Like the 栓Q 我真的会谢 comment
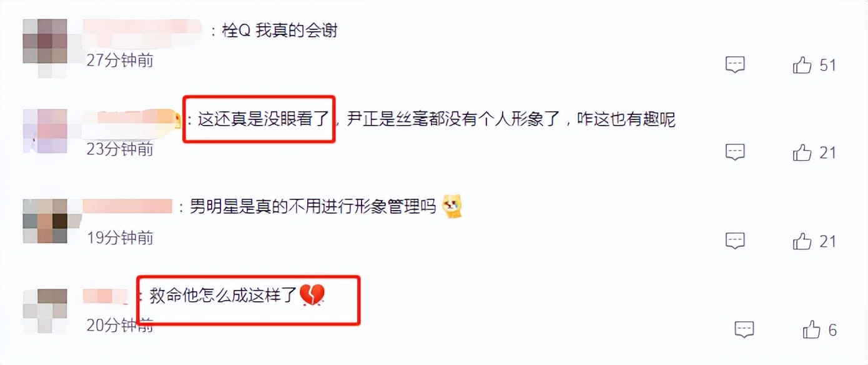Screen dimensions: 868x365 point(802,65)
